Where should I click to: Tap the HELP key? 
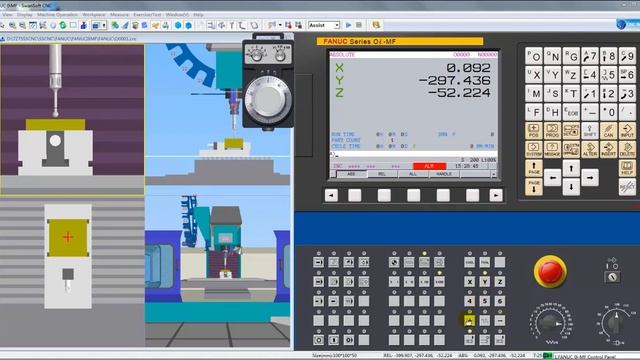click(627, 168)
